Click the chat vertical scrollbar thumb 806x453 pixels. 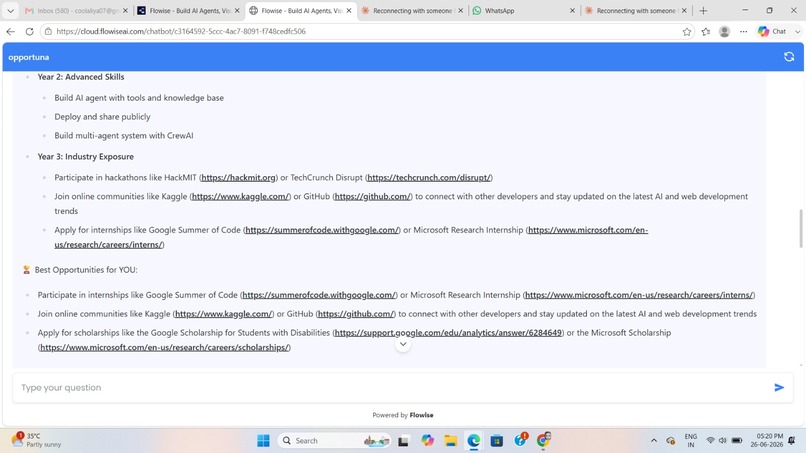click(x=800, y=228)
